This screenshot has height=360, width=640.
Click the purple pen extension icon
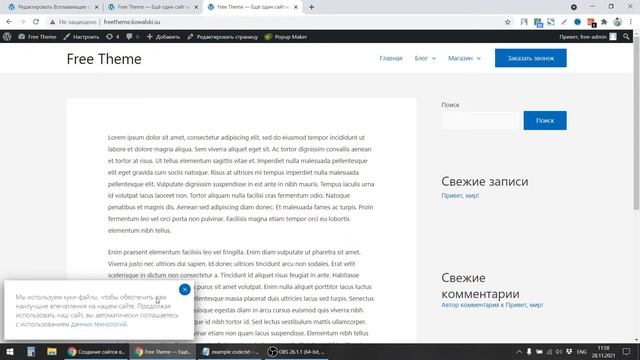[x=564, y=22]
